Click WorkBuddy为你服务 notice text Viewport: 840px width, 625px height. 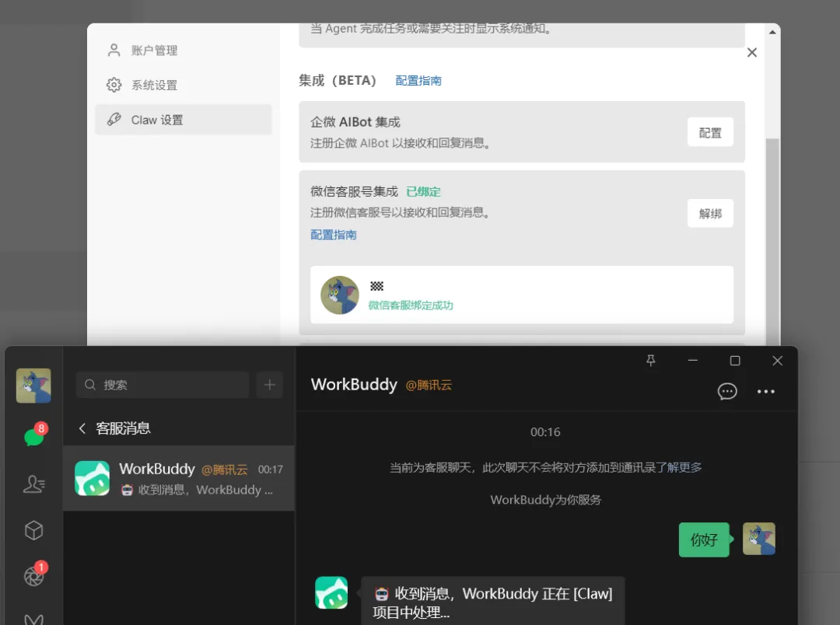coord(545,500)
